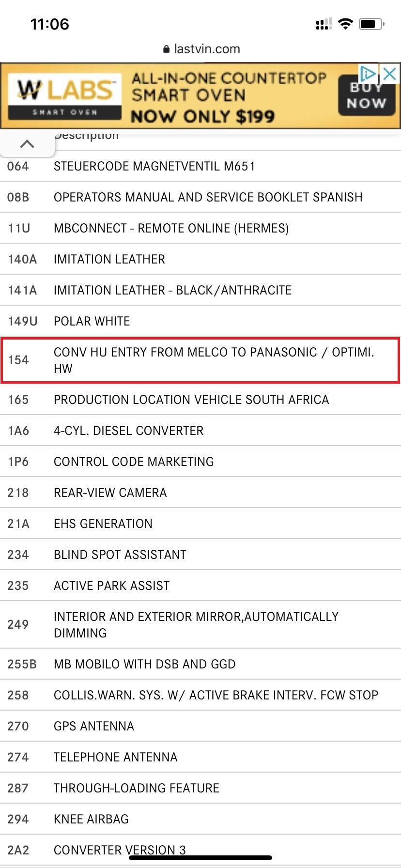401x868 pixels.
Task: Select the highlighted code 154 row
Action: tap(200, 360)
